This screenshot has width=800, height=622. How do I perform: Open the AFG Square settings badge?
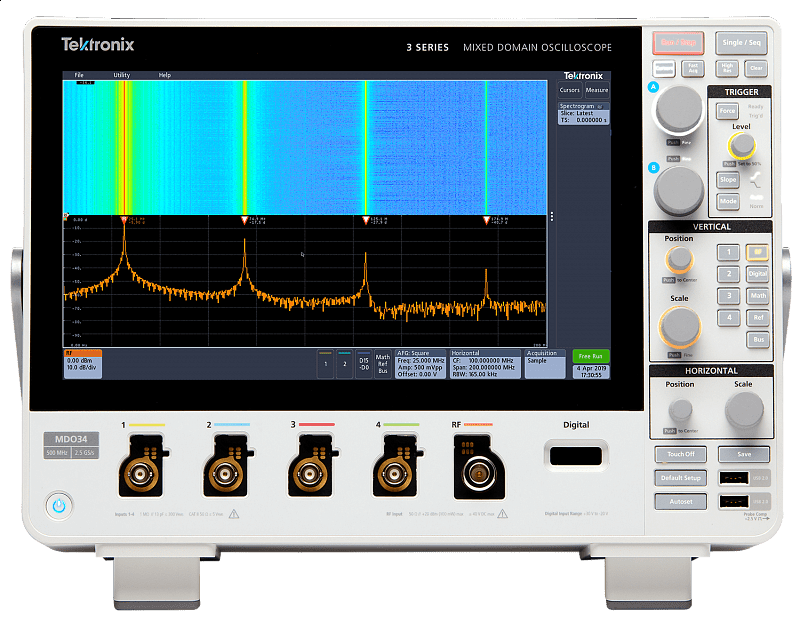pyautogui.click(x=420, y=363)
